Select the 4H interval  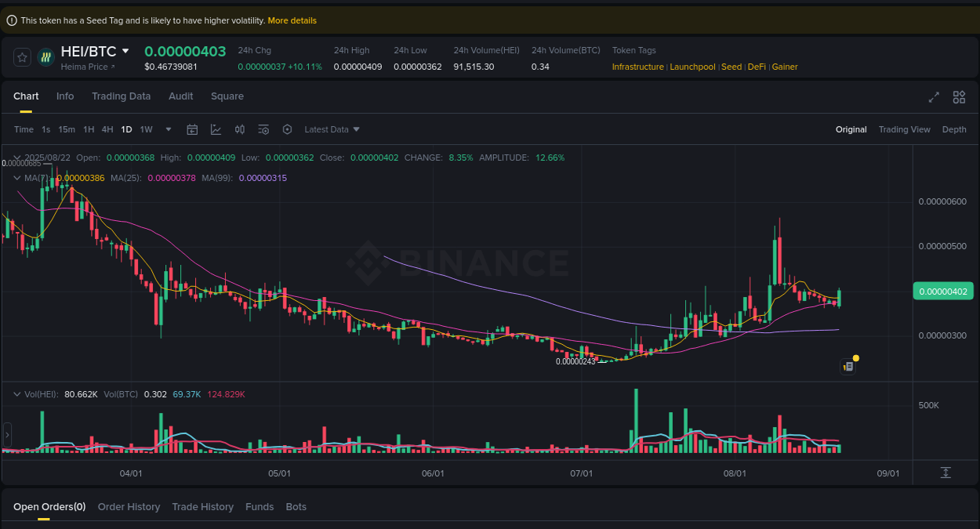coord(107,129)
